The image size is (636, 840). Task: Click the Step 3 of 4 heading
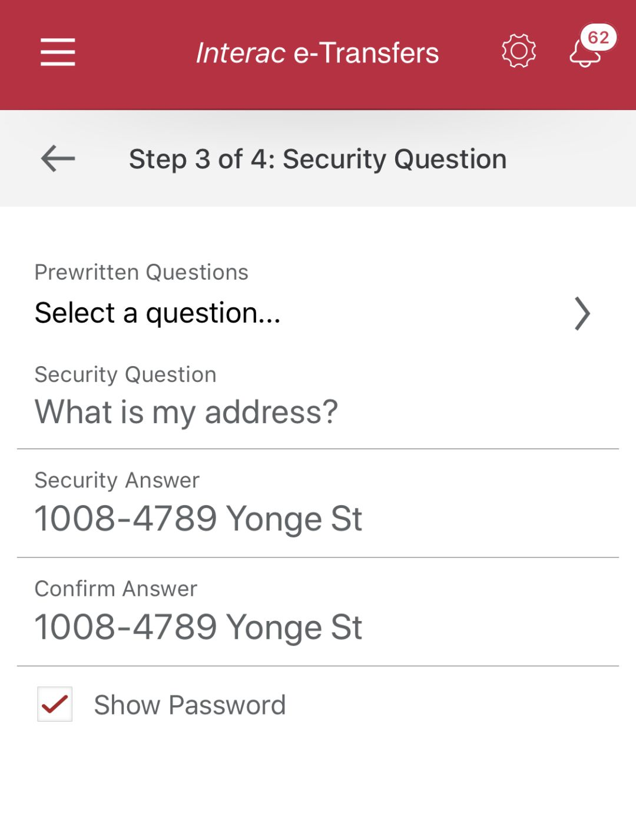click(317, 159)
